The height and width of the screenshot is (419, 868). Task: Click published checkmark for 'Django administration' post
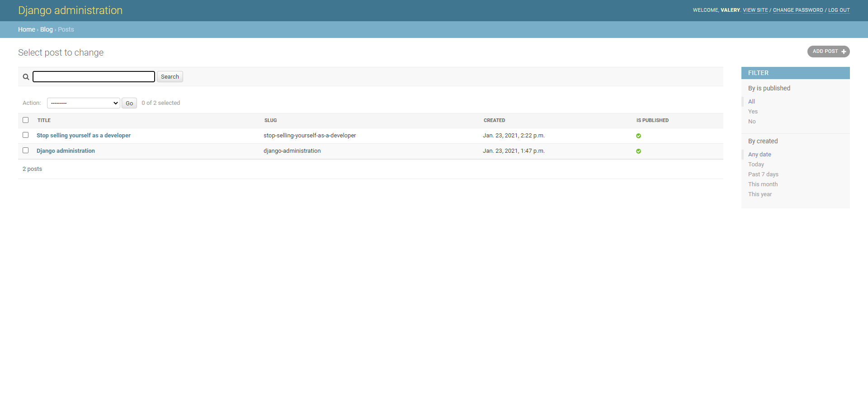638,151
